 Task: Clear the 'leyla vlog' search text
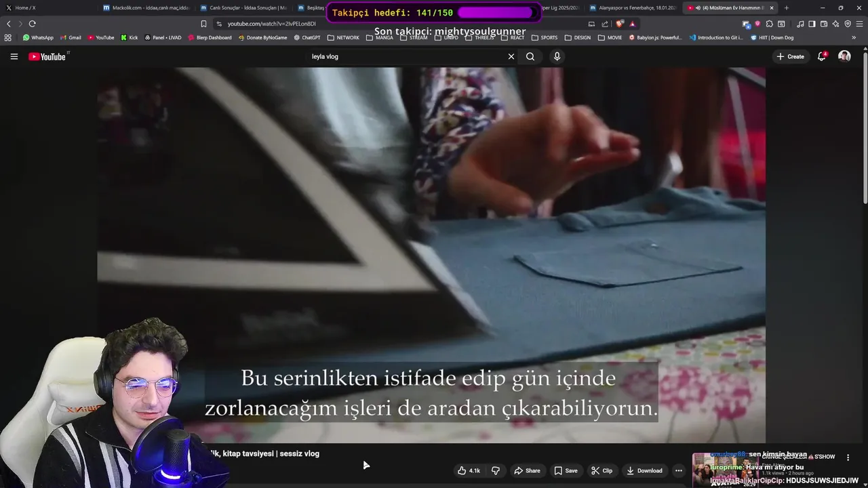(x=511, y=56)
